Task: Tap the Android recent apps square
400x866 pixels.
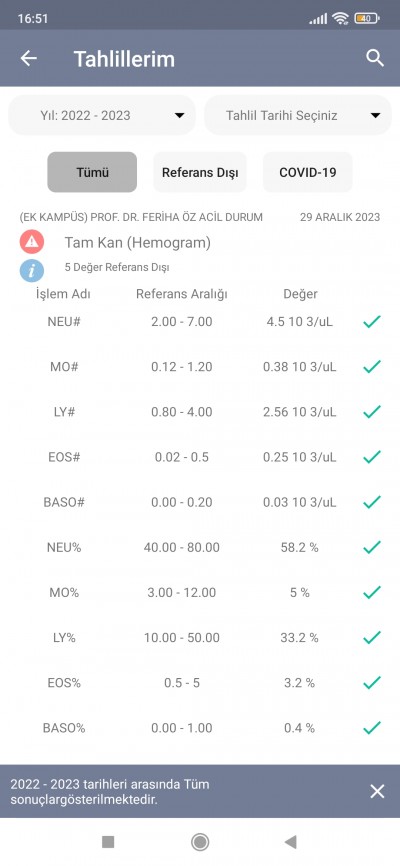Action: pos(108,842)
